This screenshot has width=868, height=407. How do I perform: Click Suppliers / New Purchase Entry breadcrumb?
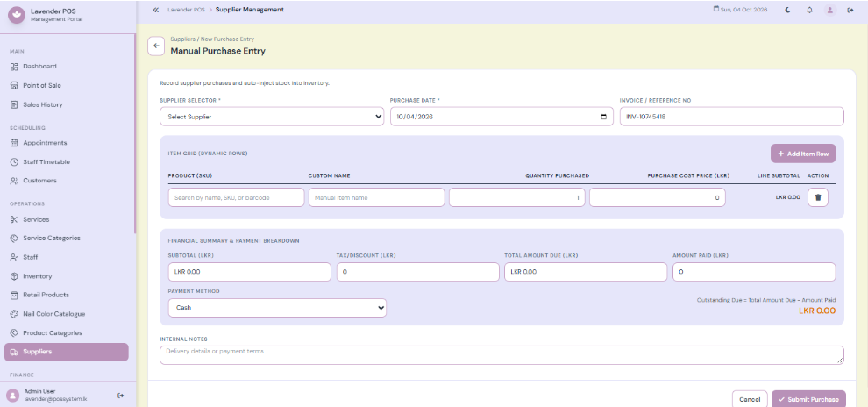click(x=212, y=39)
